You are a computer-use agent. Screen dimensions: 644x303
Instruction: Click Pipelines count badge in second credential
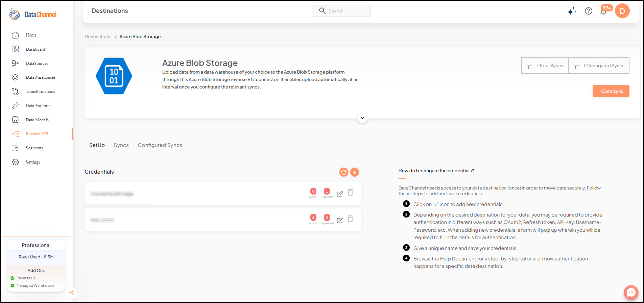point(327,217)
